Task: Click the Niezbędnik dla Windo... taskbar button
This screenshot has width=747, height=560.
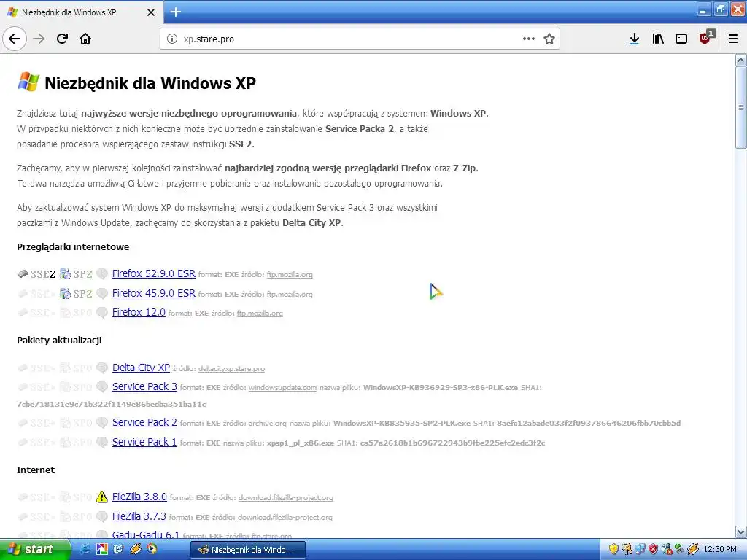Action: point(247,550)
